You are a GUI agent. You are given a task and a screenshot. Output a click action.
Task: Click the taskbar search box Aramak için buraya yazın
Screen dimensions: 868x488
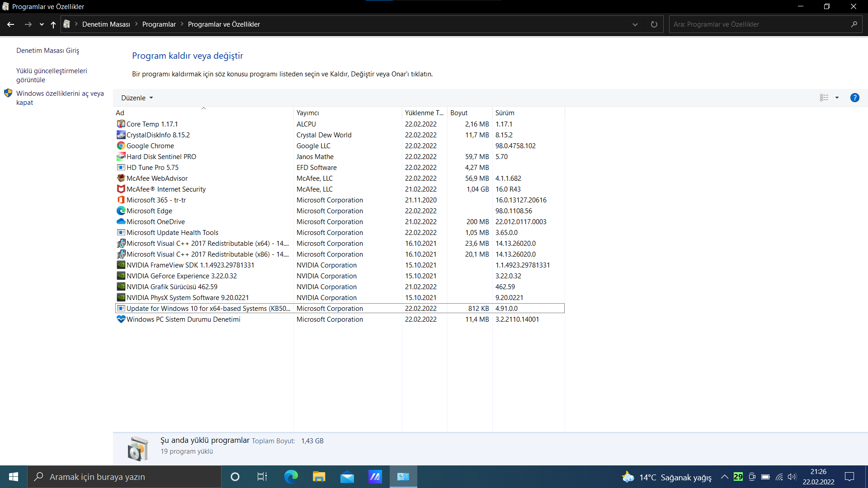(124, 477)
